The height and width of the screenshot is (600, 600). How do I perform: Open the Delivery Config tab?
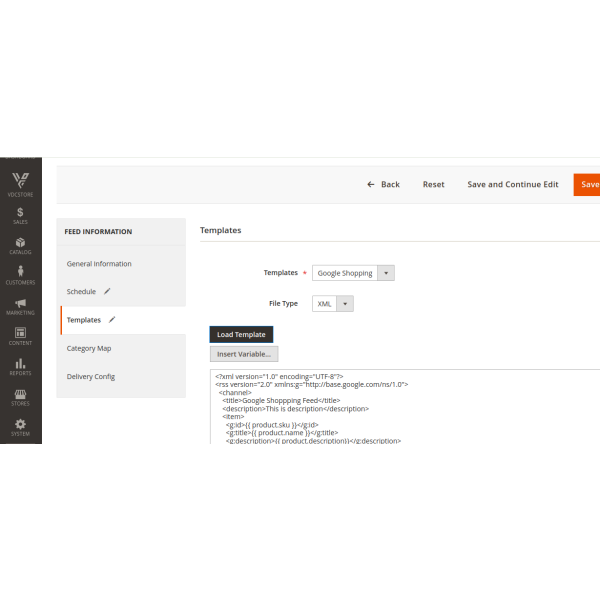click(90, 376)
